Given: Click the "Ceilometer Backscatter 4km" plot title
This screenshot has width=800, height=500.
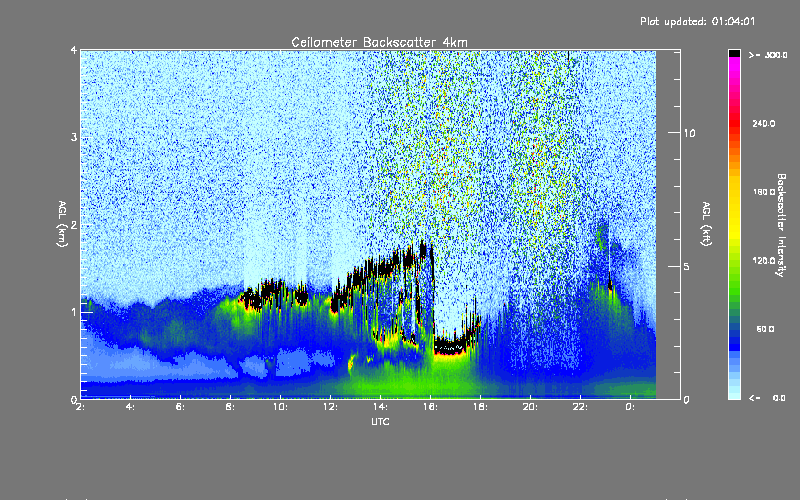Looking at the screenshot, I should (379, 42).
